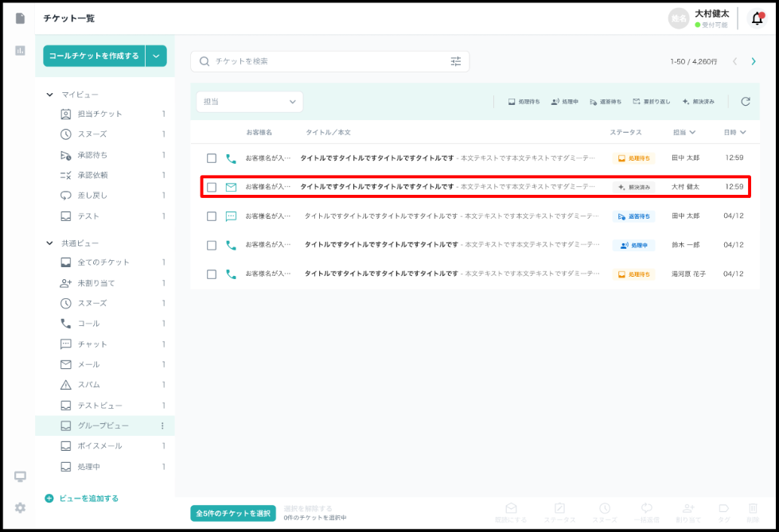Click コールチケットを作成する button

point(94,56)
